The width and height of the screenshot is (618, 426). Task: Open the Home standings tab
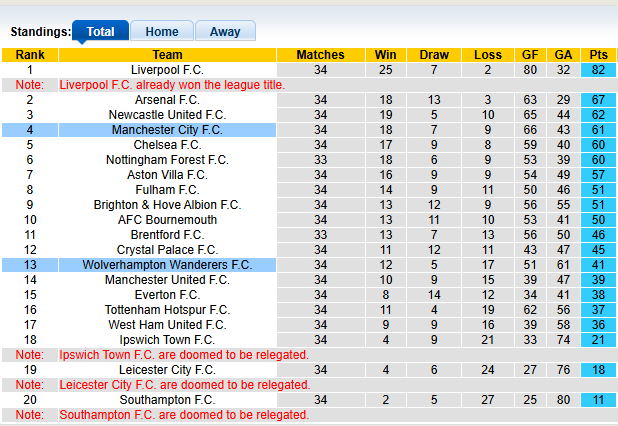(161, 31)
